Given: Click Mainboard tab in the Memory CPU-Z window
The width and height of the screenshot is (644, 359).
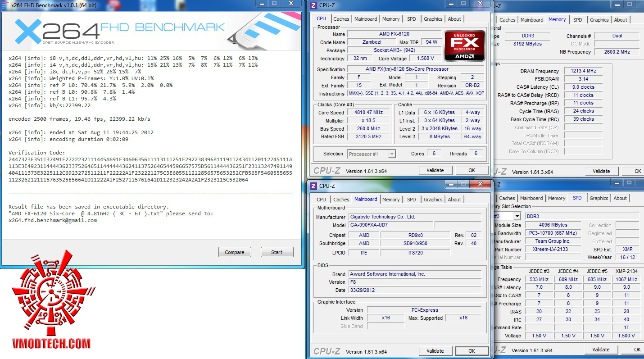Looking at the screenshot, I should coord(532,20).
